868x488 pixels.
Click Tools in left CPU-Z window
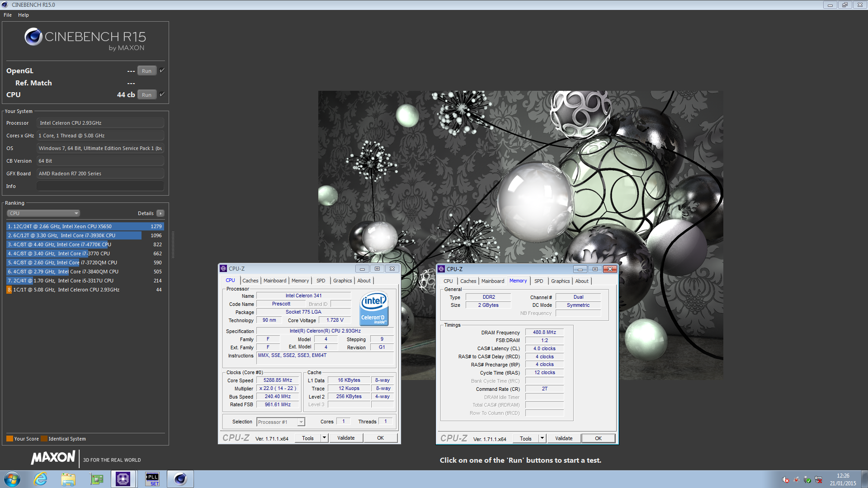tap(308, 438)
